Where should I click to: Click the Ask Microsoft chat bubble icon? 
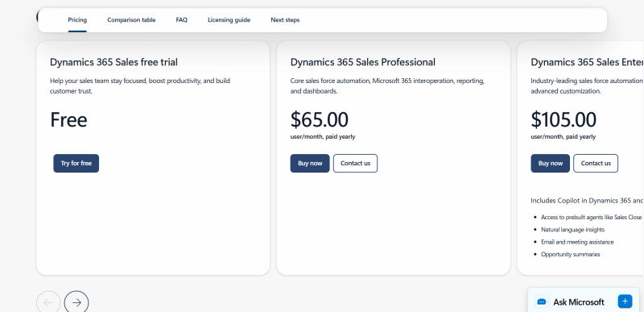(541, 302)
